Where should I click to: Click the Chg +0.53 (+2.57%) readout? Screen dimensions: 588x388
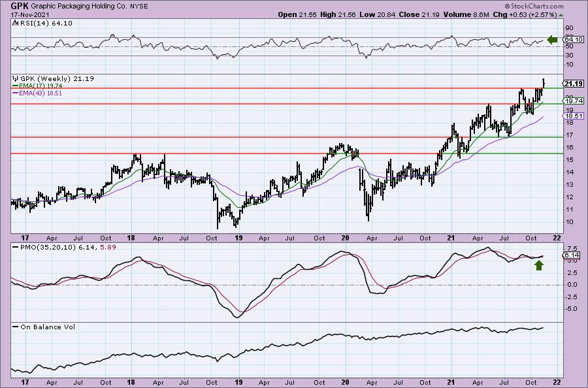525,14
